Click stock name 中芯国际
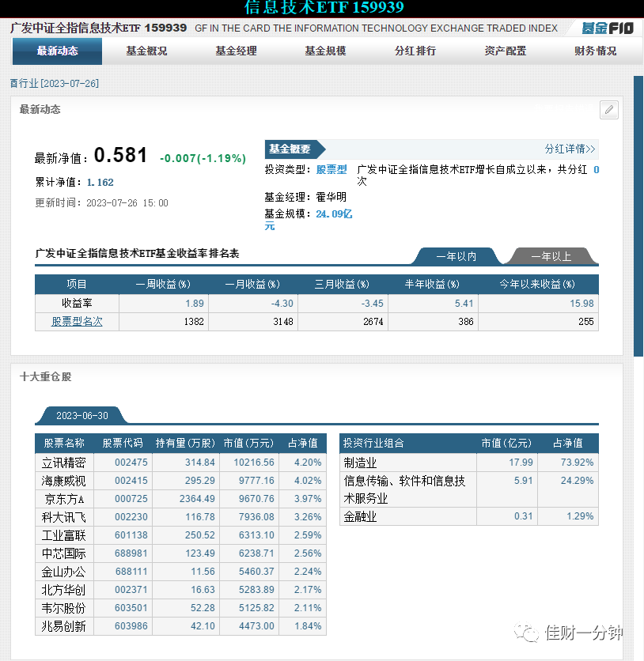 [64, 553]
